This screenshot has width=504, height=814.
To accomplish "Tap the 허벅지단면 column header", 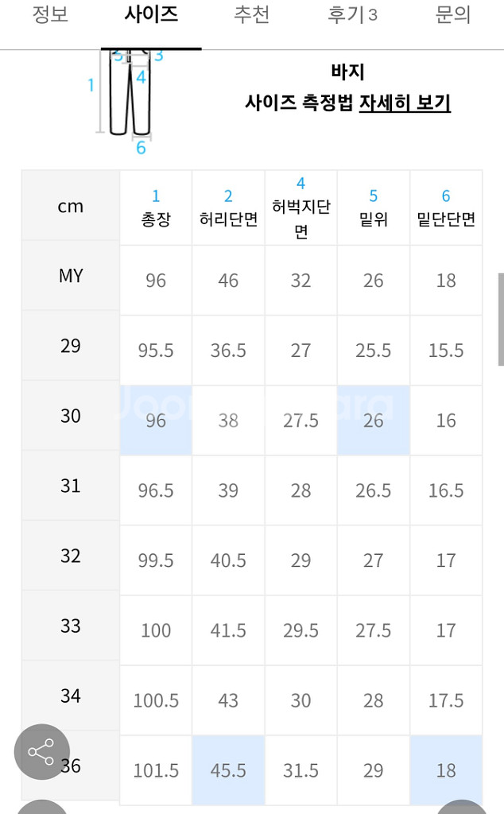I will point(300,208).
